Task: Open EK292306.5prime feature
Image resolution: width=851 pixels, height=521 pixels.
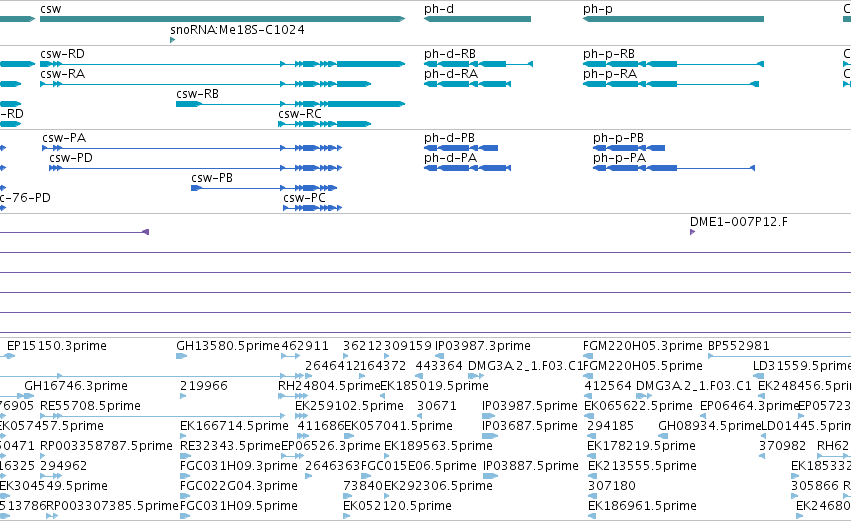Action: click(x=439, y=486)
